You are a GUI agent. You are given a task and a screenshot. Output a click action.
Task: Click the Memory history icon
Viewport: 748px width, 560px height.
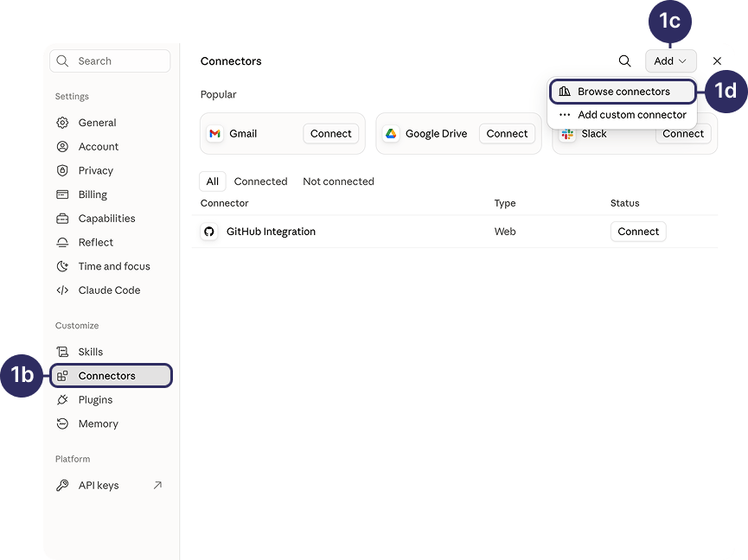(62, 423)
